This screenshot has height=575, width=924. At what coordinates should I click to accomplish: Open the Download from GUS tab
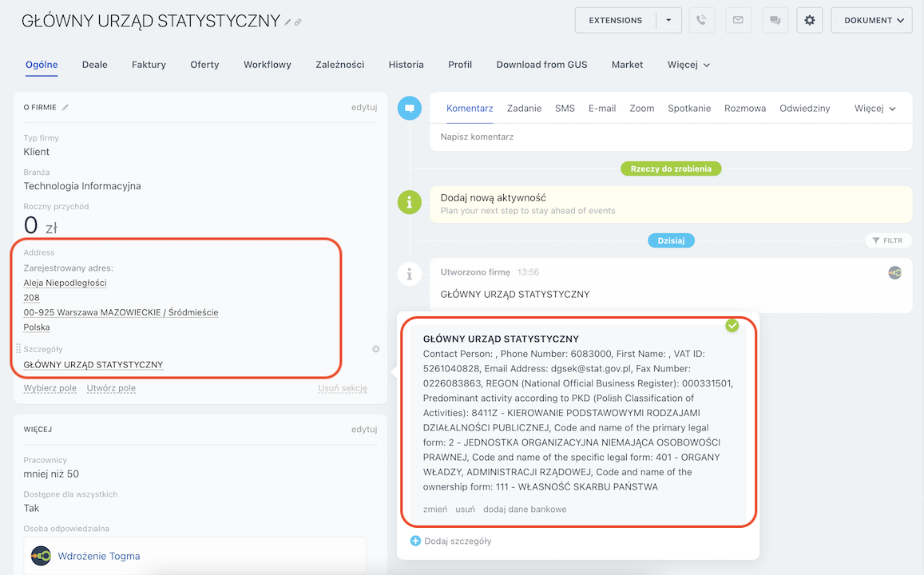coord(541,65)
